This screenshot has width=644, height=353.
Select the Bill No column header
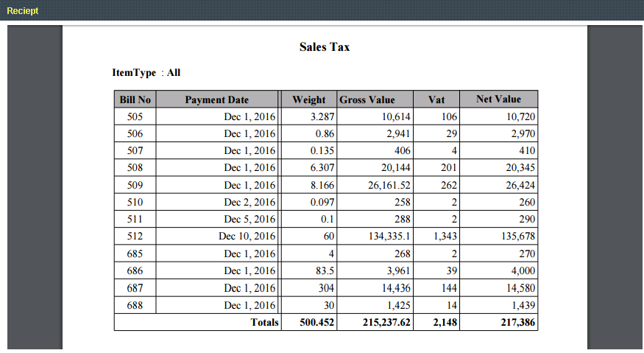pos(135,99)
